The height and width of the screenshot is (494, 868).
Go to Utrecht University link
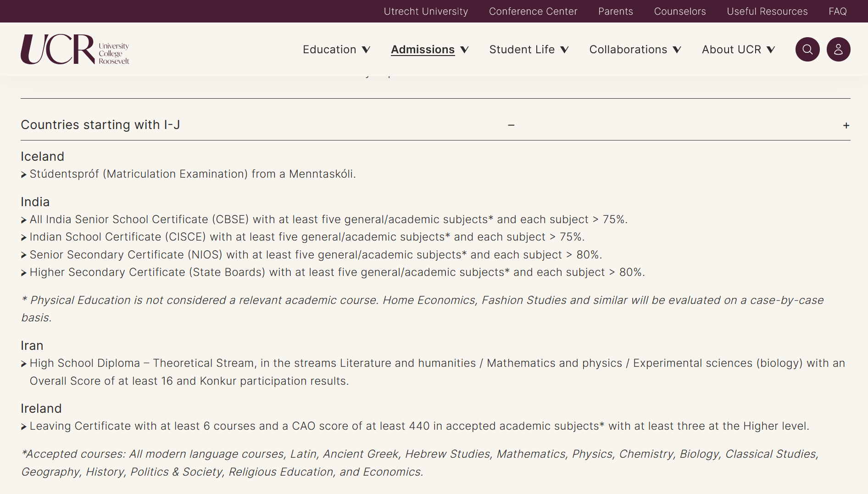tap(426, 11)
